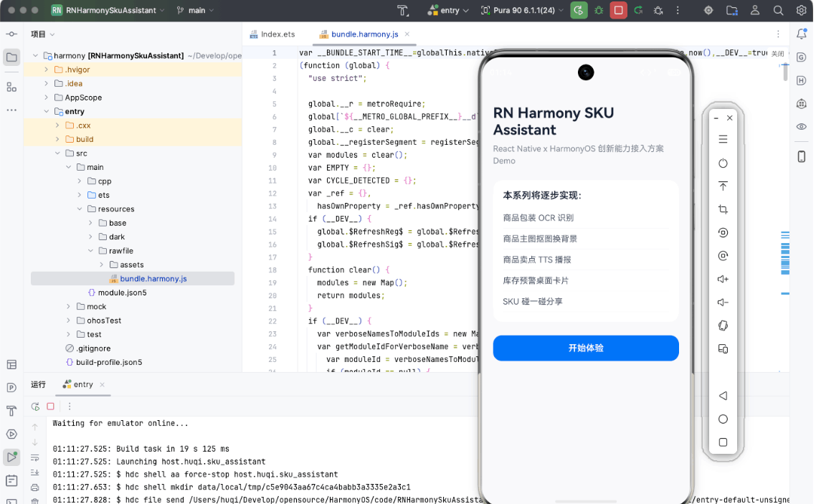Click the emulator recent apps square button
This screenshot has width=816, height=504.
point(723,442)
